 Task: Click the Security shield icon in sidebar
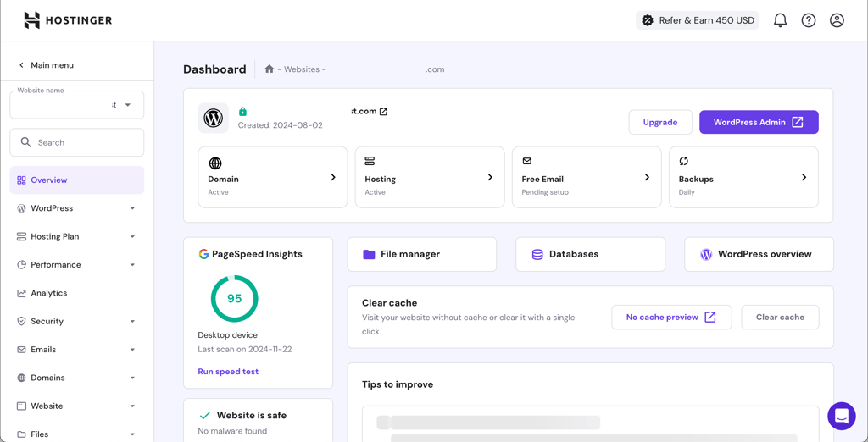point(21,322)
